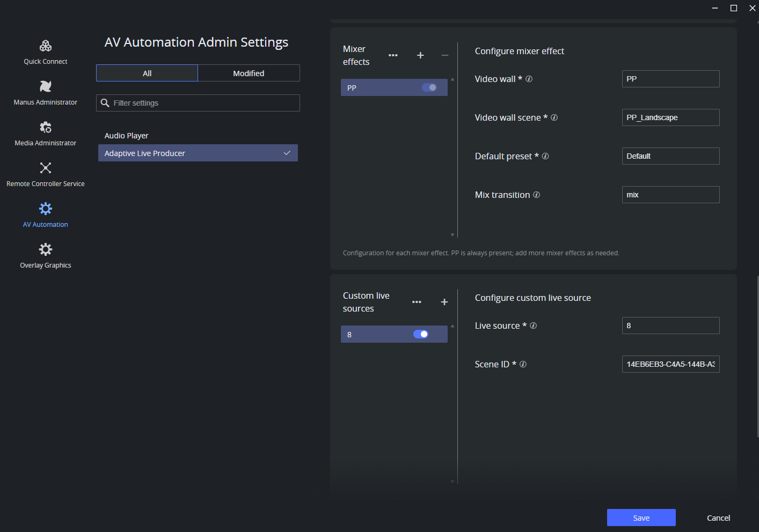Open Media Administrator settings
This screenshot has height=532, width=759.
(46, 134)
